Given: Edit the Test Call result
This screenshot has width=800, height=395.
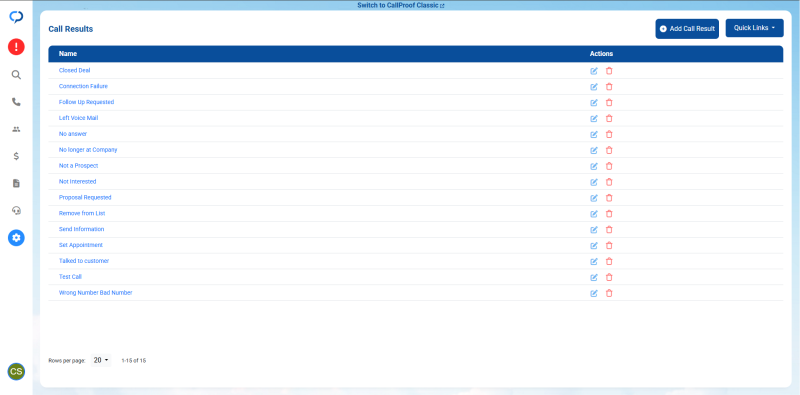Looking at the screenshot, I should click(594, 277).
